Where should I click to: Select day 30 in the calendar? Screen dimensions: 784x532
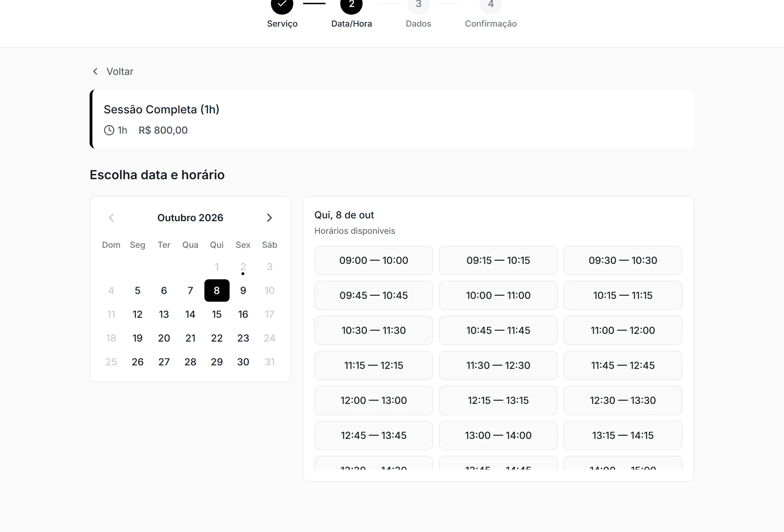pos(243,362)
